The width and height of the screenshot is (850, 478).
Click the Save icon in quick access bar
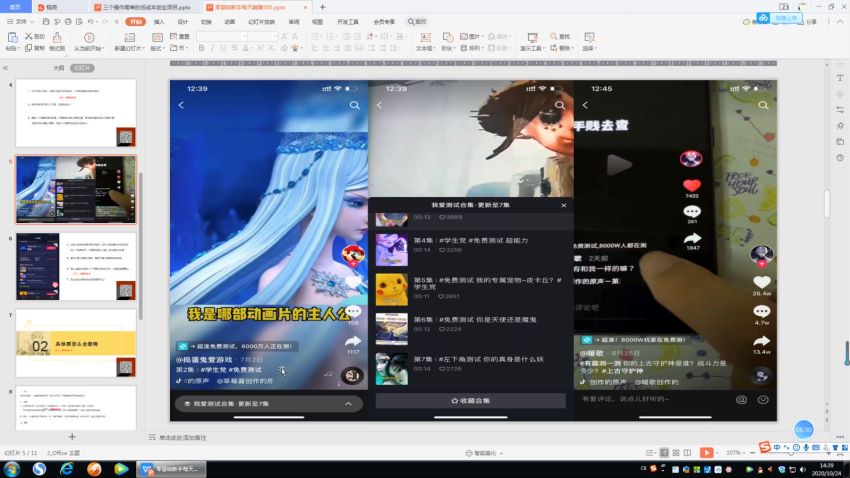tap(46, 22)
